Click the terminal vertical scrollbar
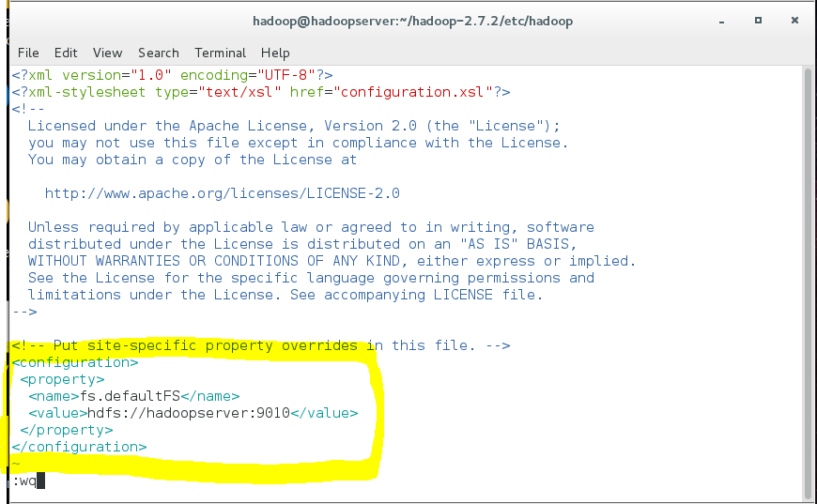Image resolution: width=817 pixels, height=504 pixels. pyautogui.click(x=809, y=283)
